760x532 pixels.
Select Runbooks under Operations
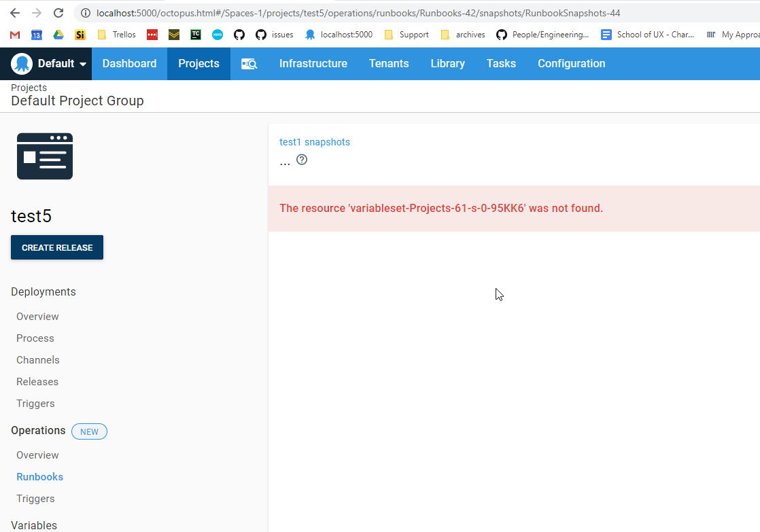point(39,476)
